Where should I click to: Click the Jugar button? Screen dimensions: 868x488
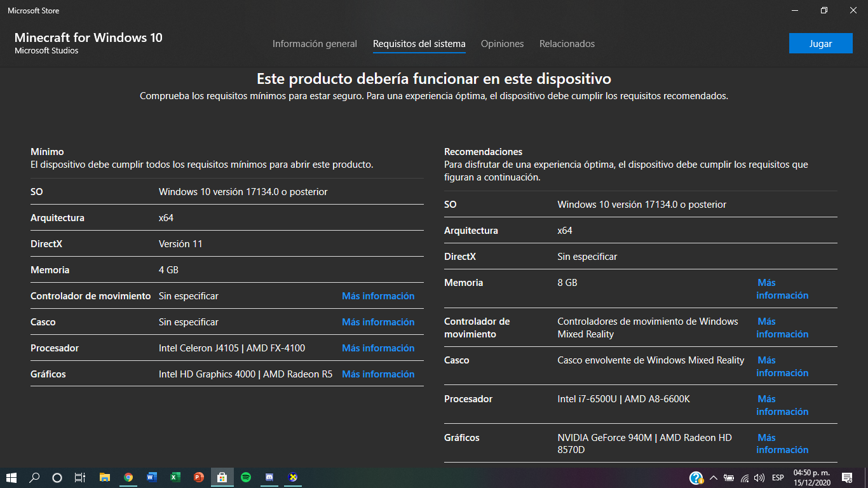820,43
